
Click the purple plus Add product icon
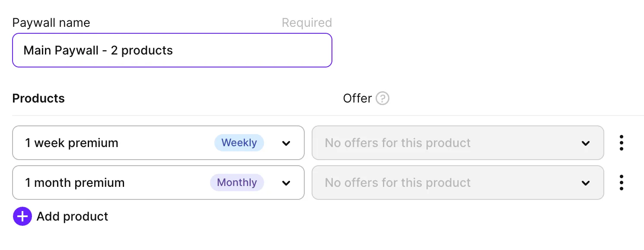pos(22,216)
